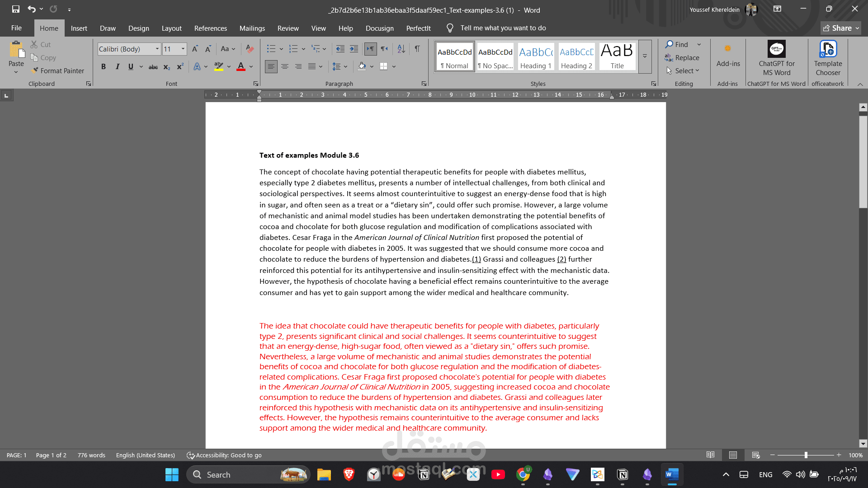Check Accessibility: Good to go status

(224, 455)
